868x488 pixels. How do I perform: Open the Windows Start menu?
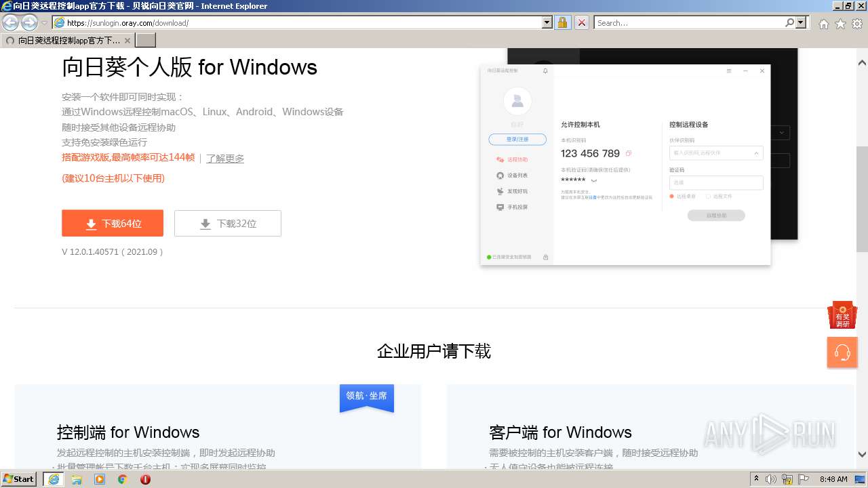coord(19,479)
